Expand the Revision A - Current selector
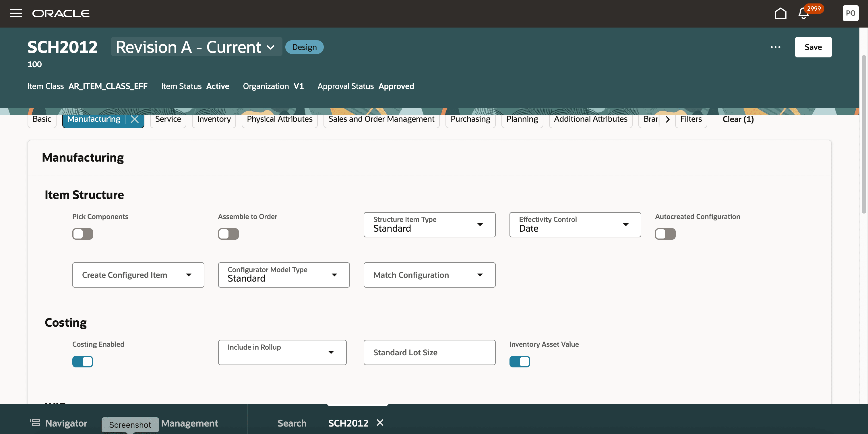The image size is (868, 434). click(x=196, y=47)
